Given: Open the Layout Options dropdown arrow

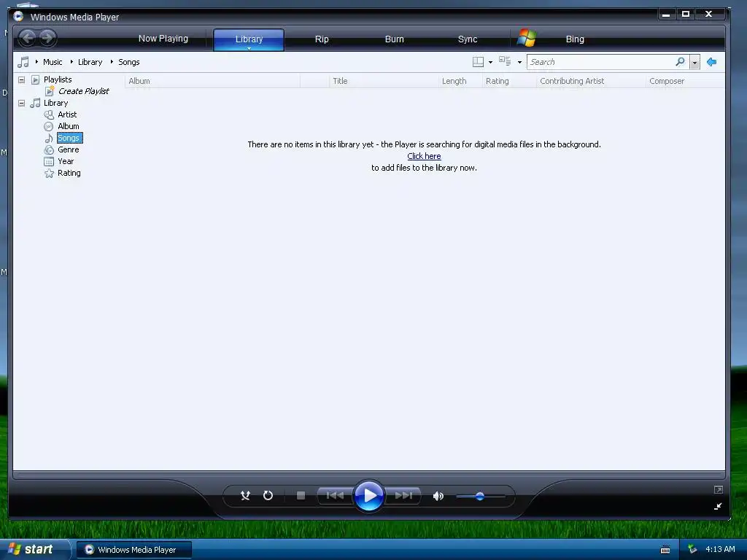Looking at the screenshot, I should coord(491,63).
